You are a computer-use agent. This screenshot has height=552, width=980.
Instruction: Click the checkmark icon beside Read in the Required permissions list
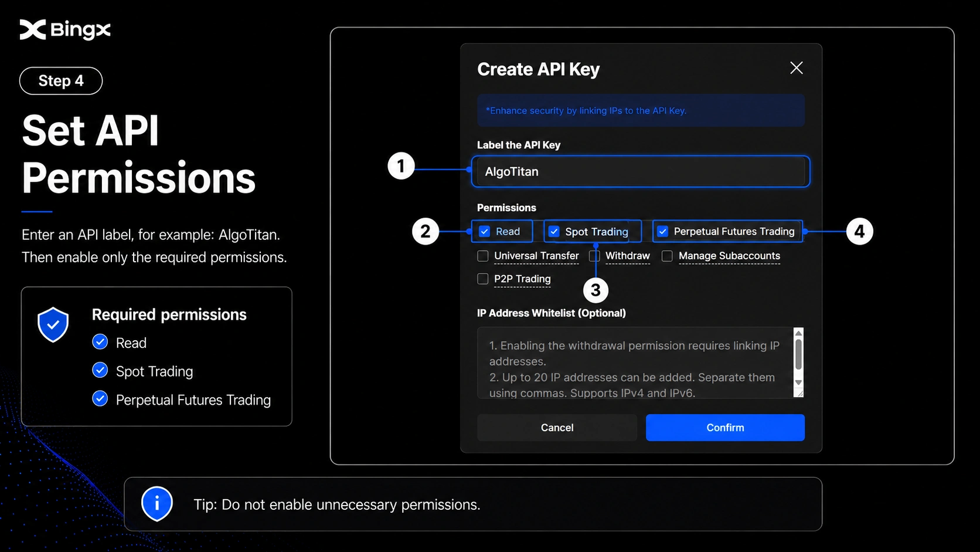pos(100,342)
